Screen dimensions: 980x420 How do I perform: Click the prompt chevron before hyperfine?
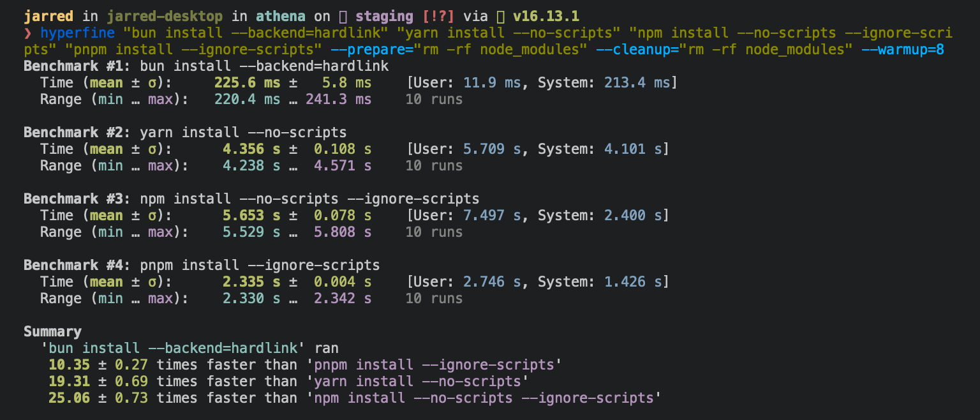(x=27, y=33)
